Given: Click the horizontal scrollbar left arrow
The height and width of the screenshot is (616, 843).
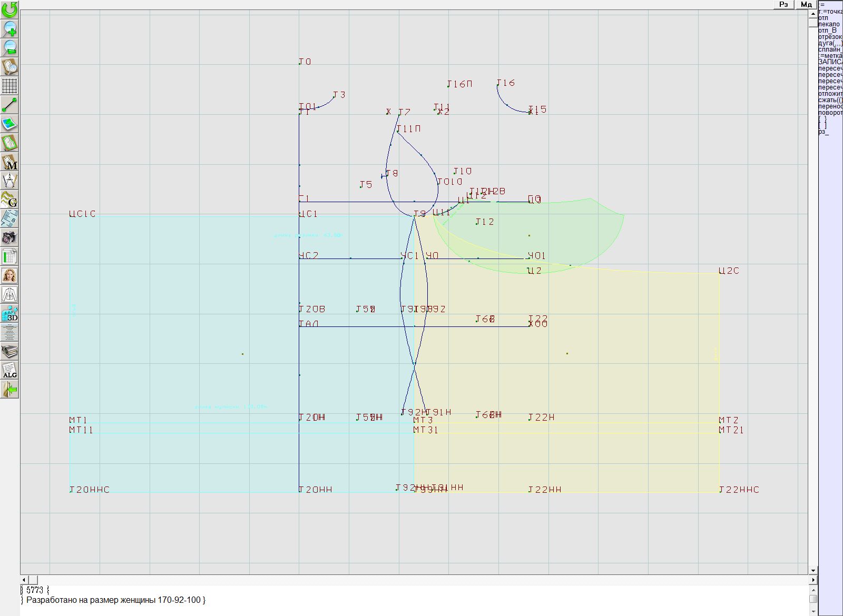Looking at the screenshot, I should pyautogui.click(x=24, y=580).
